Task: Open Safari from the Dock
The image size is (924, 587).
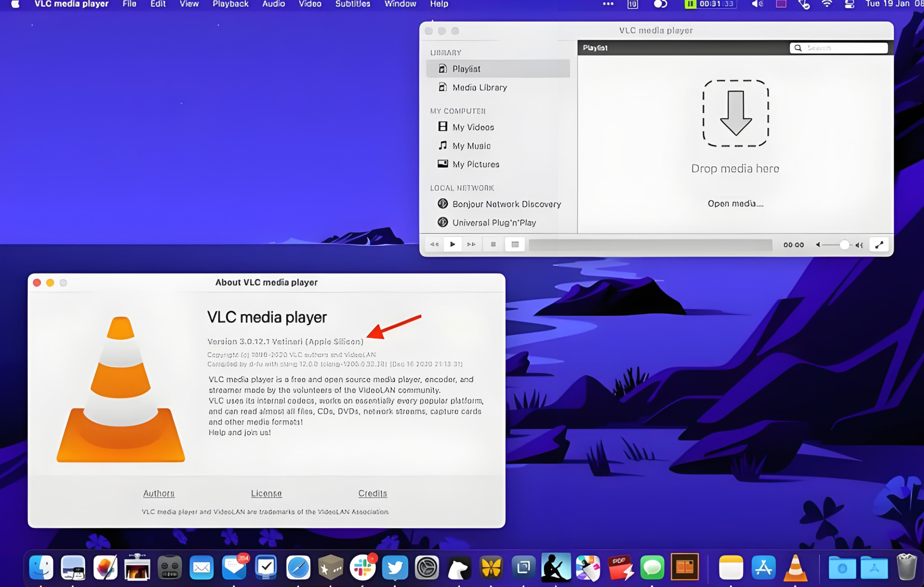Action: (298, 568)
